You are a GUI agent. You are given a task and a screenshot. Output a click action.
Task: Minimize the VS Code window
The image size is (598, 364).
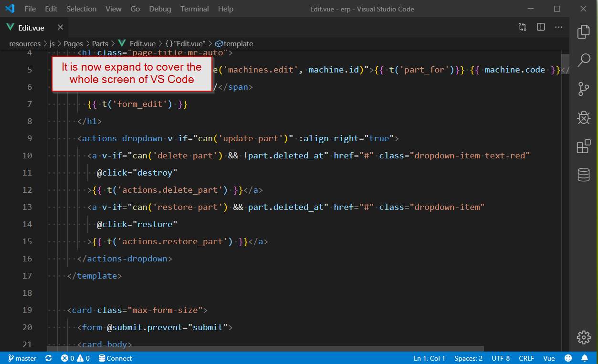pyautogui.click(x=531, y=9)
